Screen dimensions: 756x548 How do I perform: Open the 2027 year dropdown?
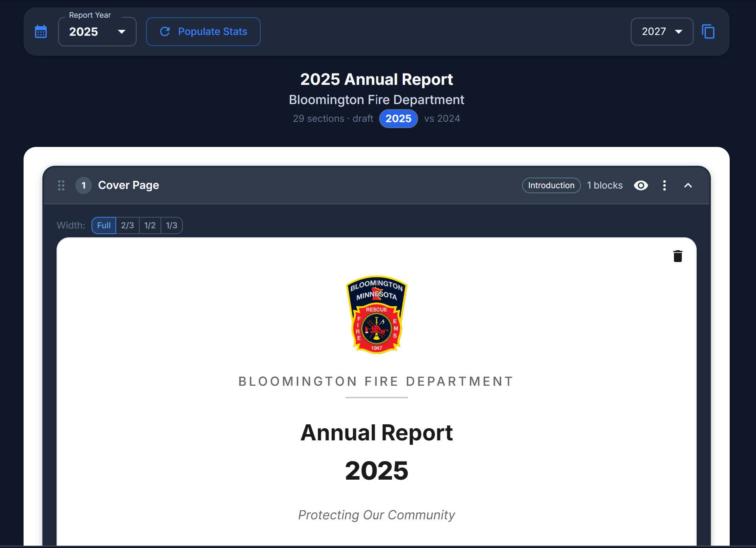[661, 31]
